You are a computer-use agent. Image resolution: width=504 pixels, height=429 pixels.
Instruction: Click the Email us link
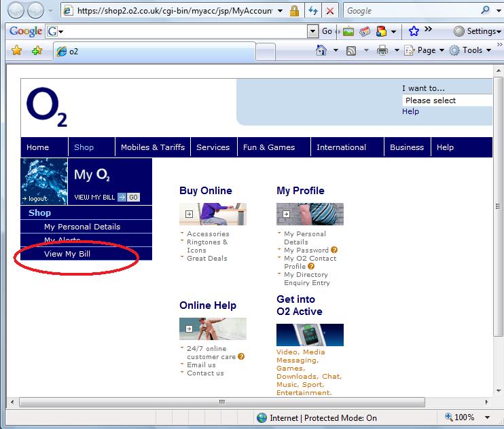[201, 365]
